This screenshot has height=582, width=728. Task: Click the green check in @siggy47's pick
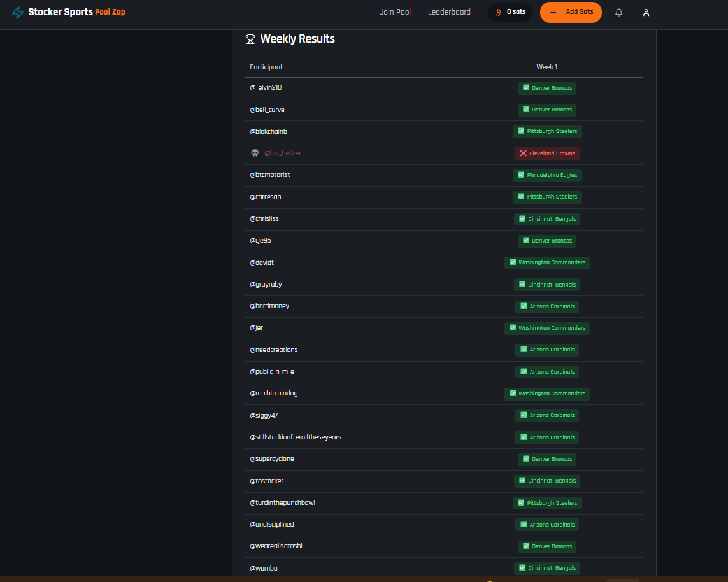[x=524, y=415]
